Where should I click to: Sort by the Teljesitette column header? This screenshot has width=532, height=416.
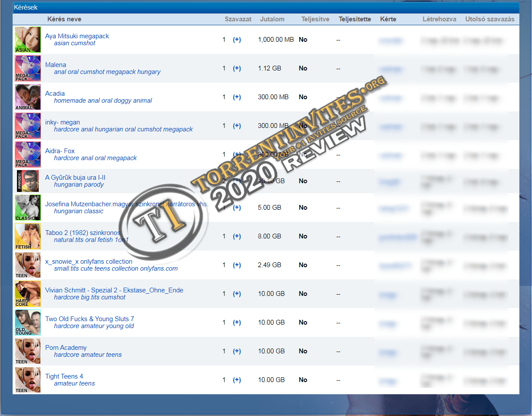[x=355, y=19]
